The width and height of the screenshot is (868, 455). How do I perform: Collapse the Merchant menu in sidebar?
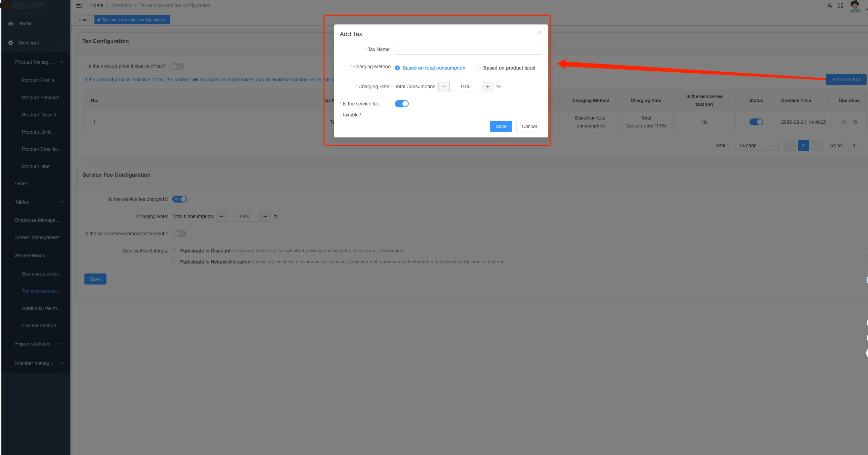click(61, 43)
